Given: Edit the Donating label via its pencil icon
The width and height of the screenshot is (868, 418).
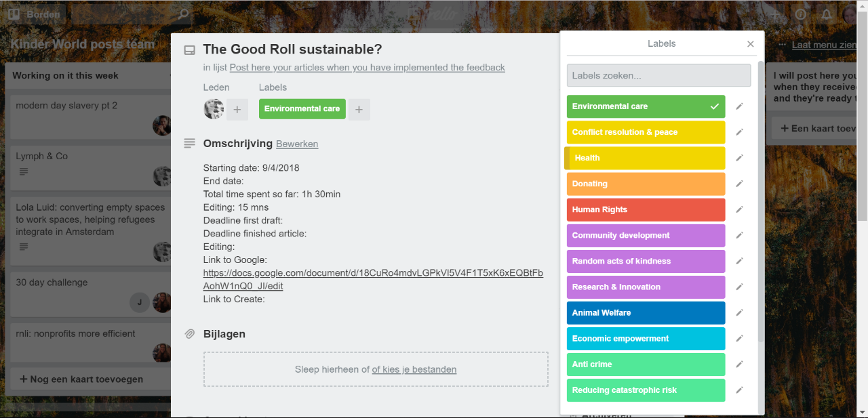Looking at the screenshot, I should 739,184.
